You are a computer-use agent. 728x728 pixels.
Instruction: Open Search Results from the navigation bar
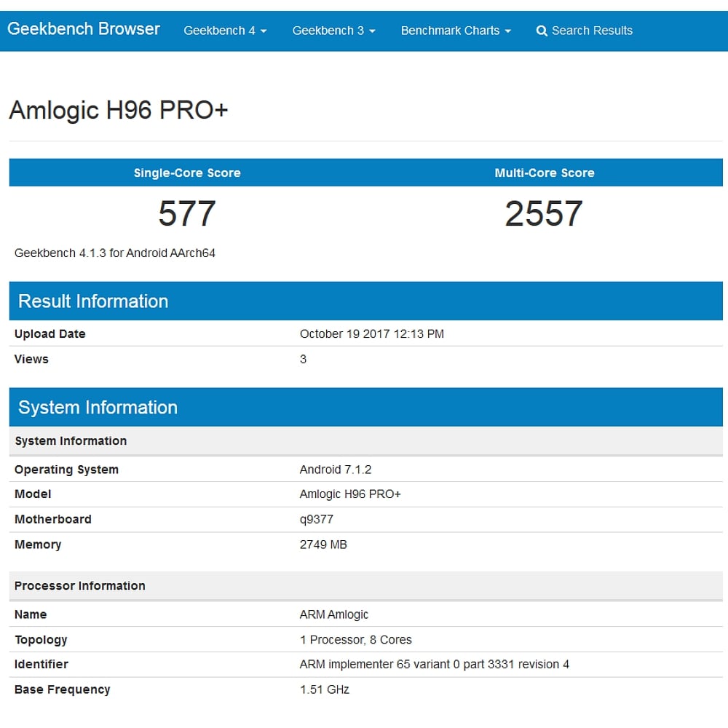tap(586, 31)
